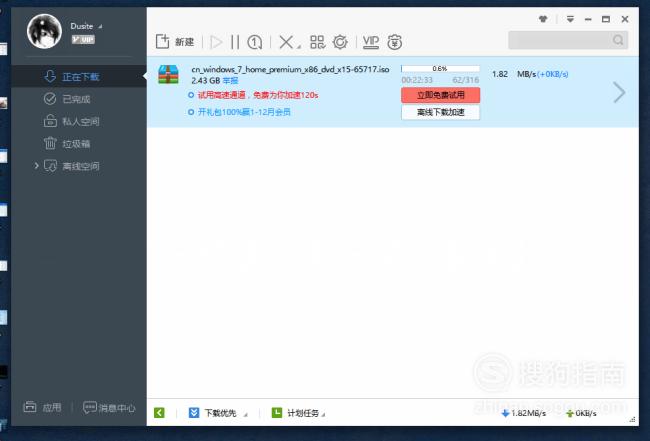Click the ISO archive file icon
This screenshot has height=441, width=650.
(x=168, y=74)
